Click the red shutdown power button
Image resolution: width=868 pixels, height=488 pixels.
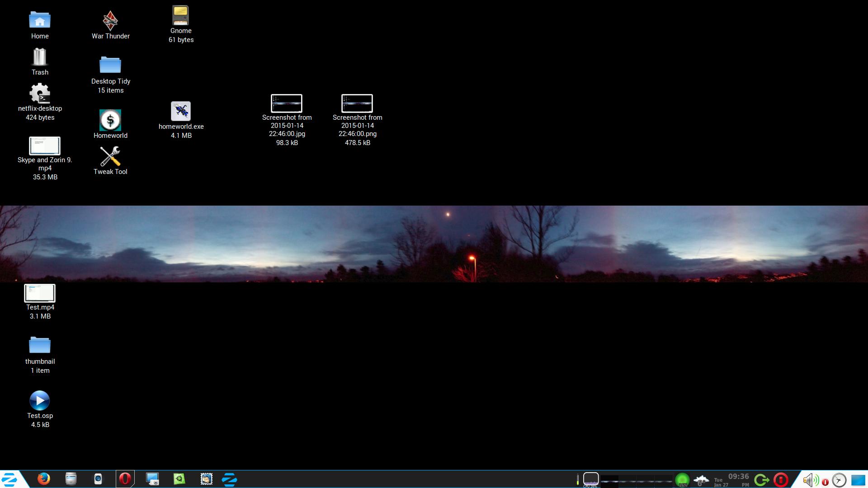pos(781,479)
